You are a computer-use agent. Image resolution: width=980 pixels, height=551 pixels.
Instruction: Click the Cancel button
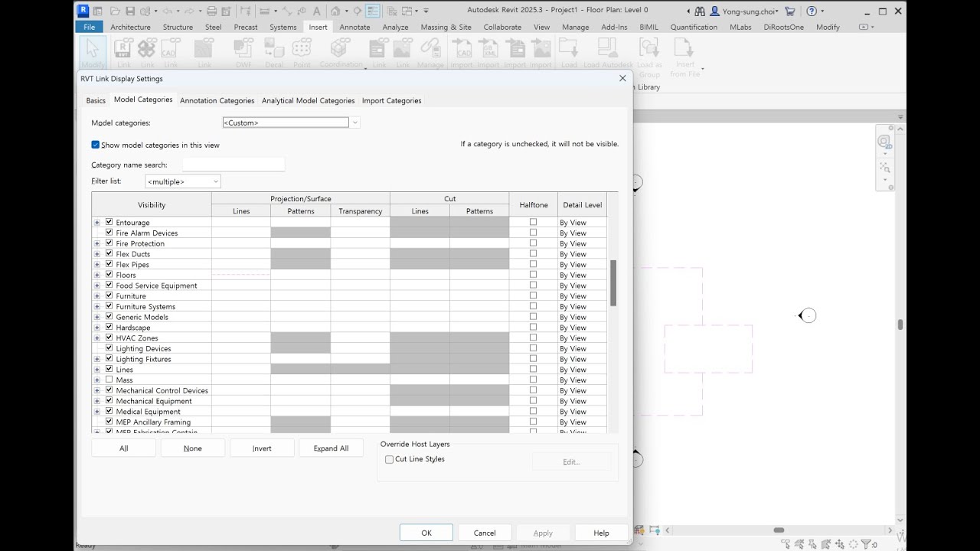[485, 533]
